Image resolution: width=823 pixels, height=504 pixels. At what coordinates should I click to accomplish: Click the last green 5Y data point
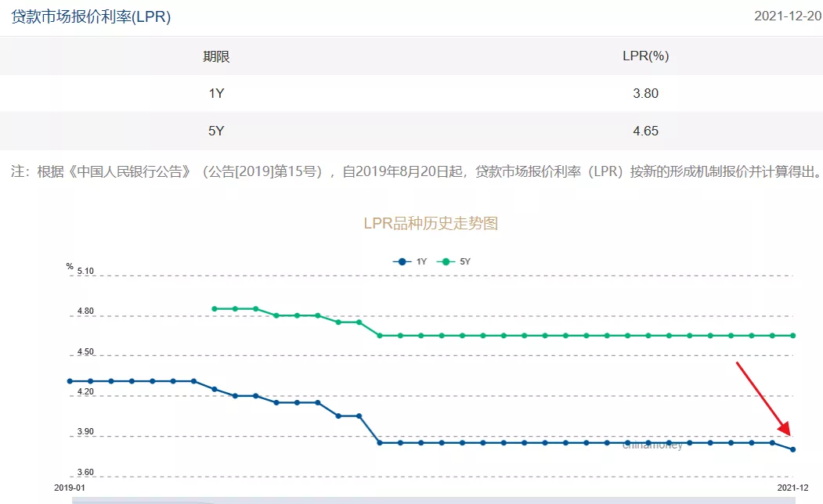tap(793, 336)
